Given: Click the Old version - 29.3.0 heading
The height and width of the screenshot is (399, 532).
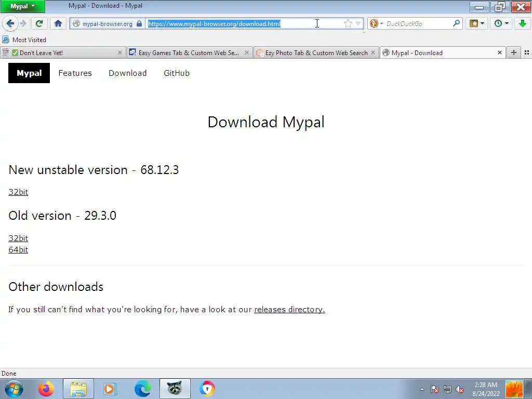Looking at the screenshot, I should click(62, 216).
